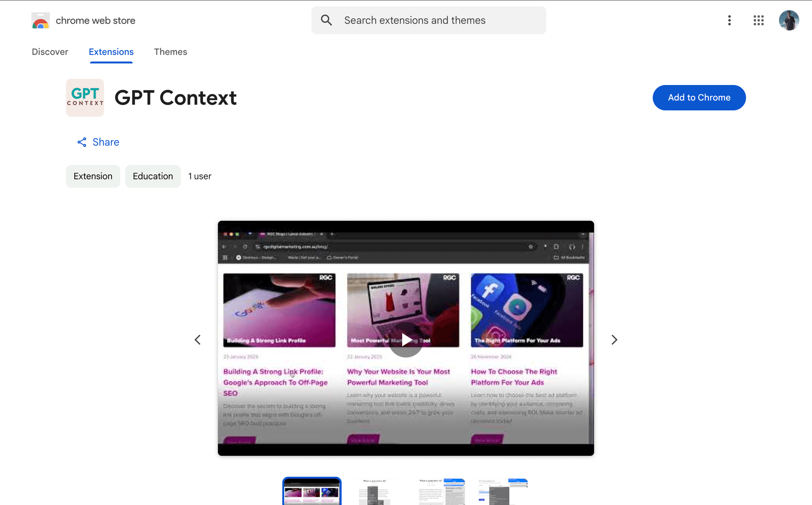812x505 pixels.
Task: Click the chrome web store title text
Action: (x=96, y=20)
